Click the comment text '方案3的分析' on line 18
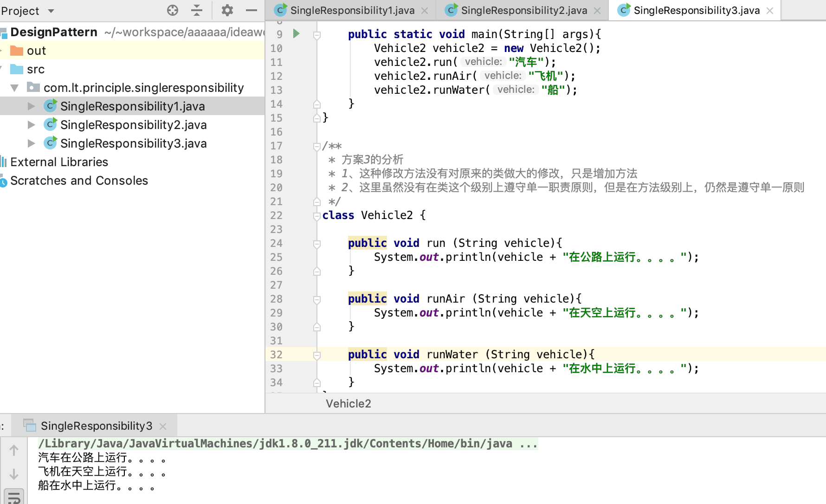 click(372, 160)
